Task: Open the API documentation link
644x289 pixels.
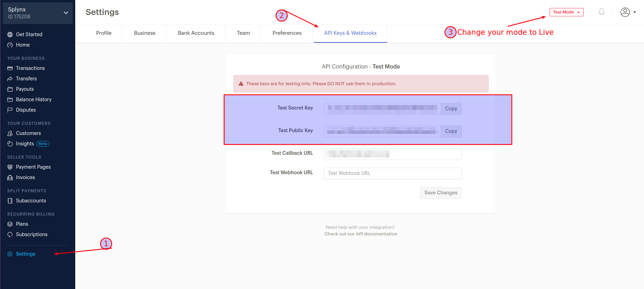Action: [x=361, y=234]
